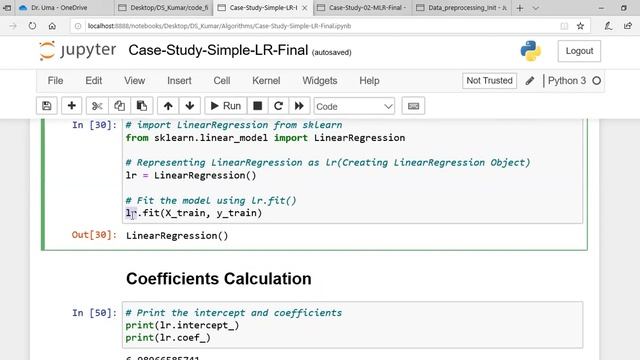Click the print(lr.coef_) line

[168, 338]
